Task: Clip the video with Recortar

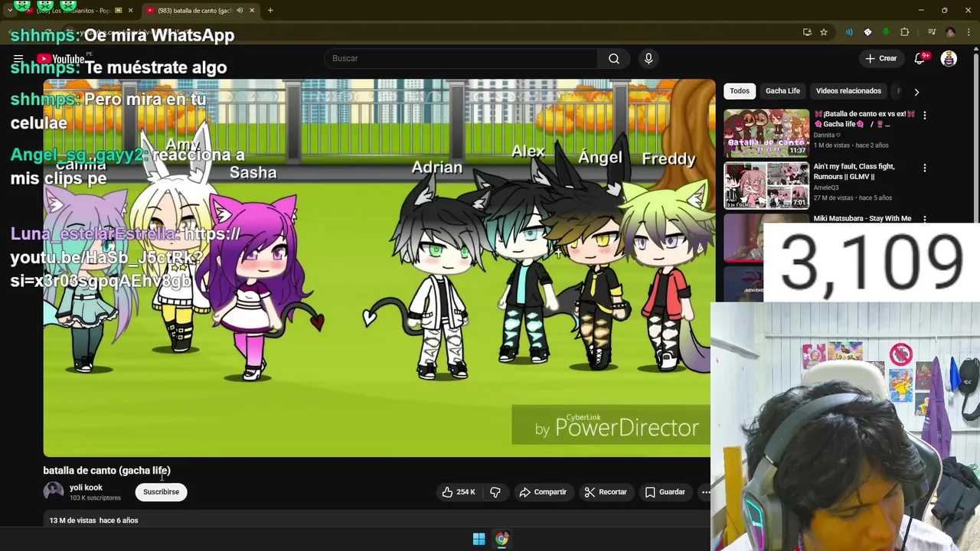Action: (x=606, y=492)
